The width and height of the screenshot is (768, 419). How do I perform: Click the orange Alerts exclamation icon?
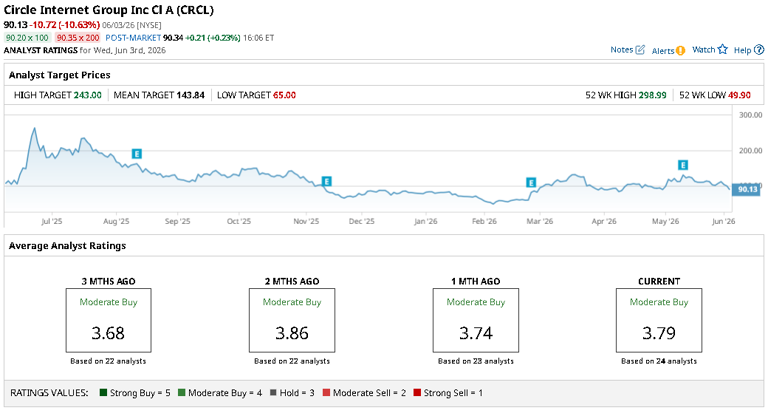click(680, 50)
